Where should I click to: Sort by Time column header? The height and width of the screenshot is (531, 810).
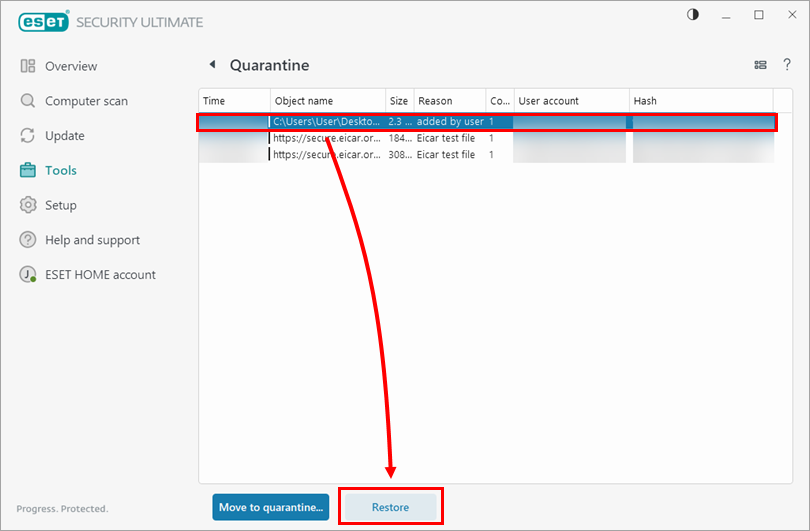point(233,101)
